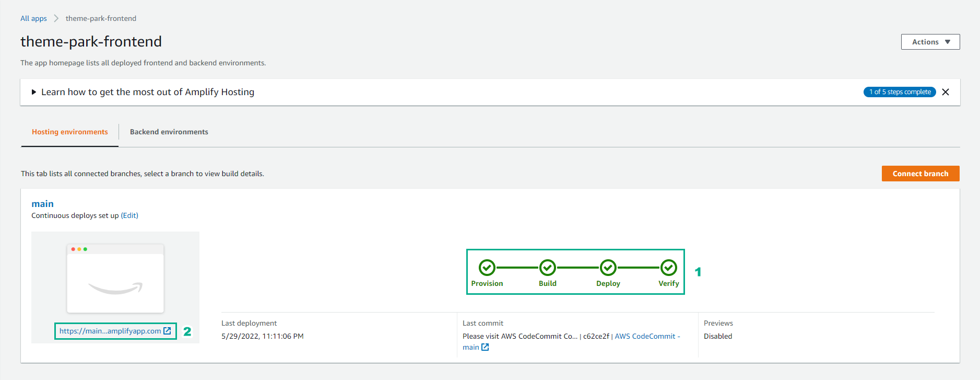This screenshot has height=380, width=980.
Task: Open the main branch details
Action: 42,204
